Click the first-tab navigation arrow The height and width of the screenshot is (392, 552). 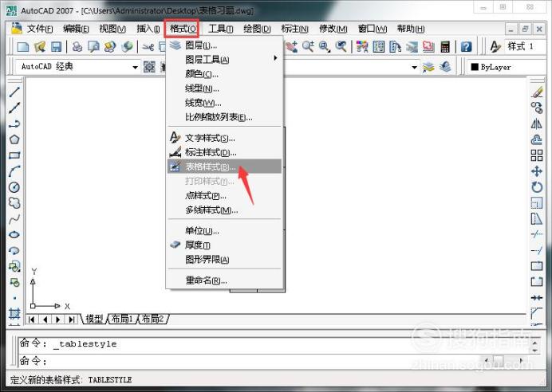tap(32, 319)
